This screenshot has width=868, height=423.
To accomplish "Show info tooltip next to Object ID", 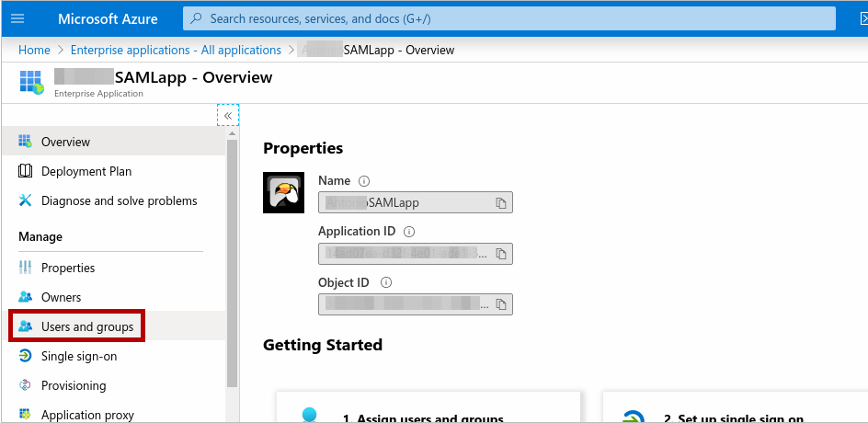I will click(x=386, y=282).
